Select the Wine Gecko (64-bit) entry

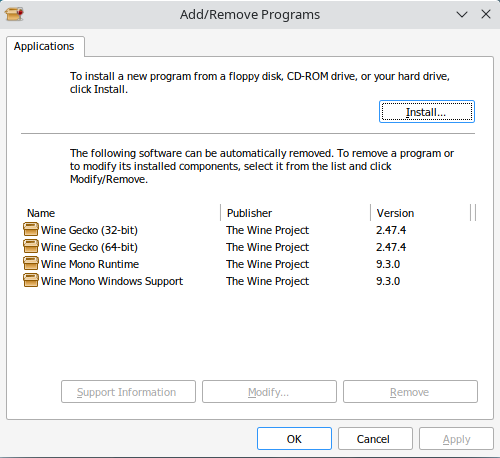tap(89, 247)
